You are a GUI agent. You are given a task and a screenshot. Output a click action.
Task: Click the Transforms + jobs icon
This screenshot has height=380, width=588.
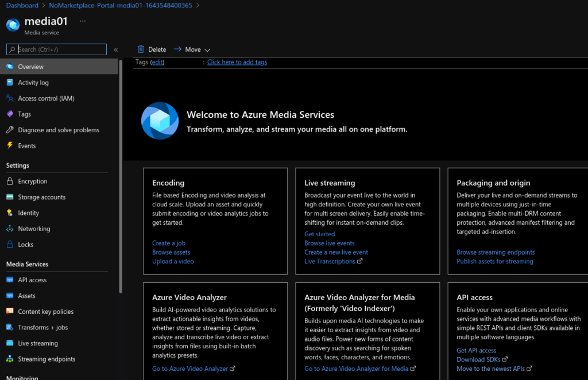[10, 327]
